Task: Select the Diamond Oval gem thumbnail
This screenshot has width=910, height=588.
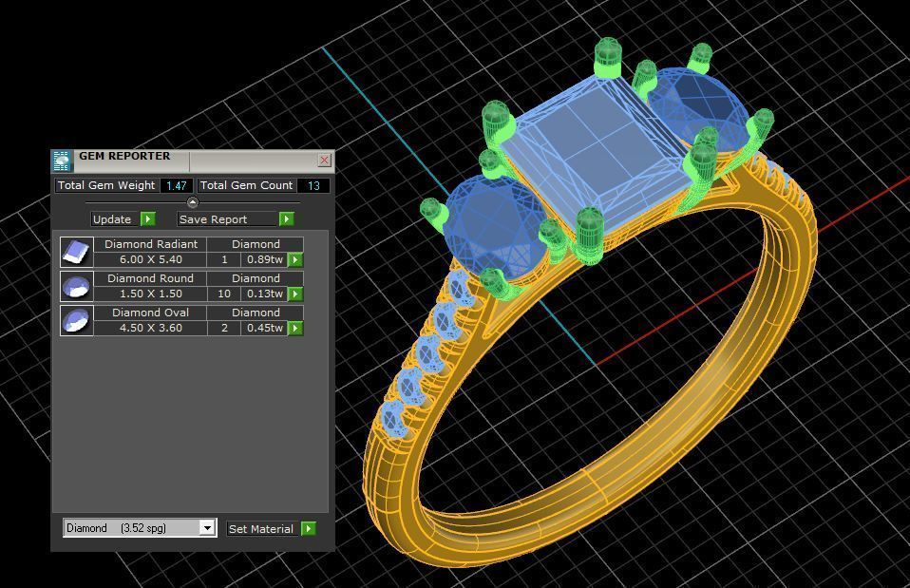Action: [77, 320]
